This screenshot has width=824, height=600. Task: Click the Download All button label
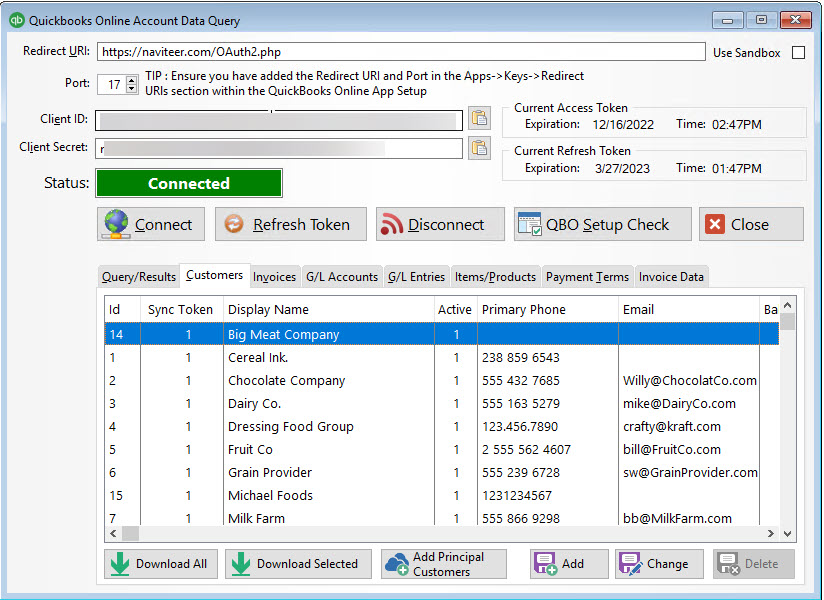click(x=171, y=564)
